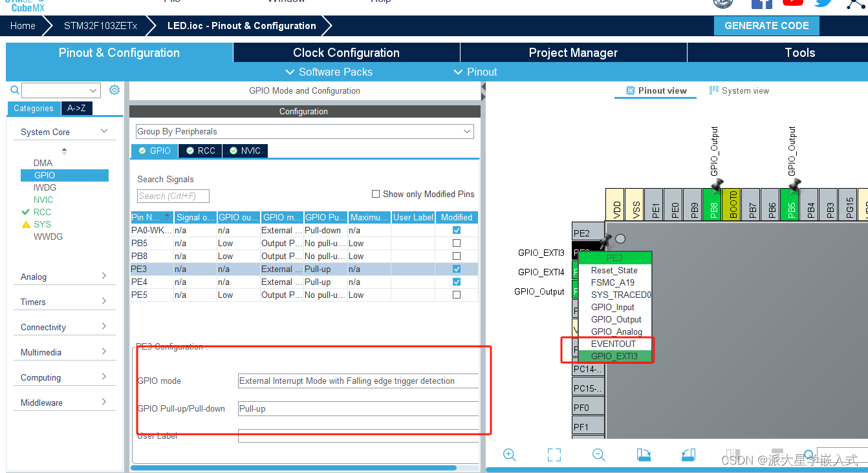Open the Pinout dropdown menu
Viewport: 868px width, 473px height.
coord(475,72)
